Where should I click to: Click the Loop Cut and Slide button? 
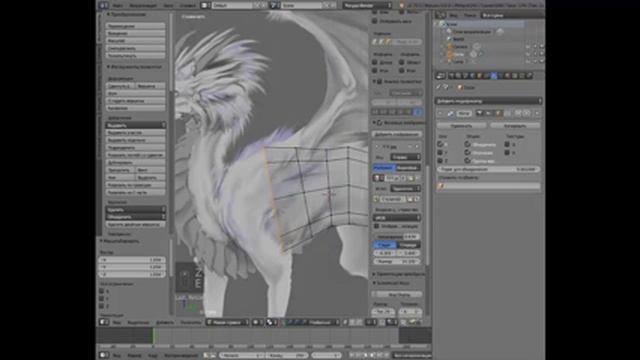coord(136,155)
